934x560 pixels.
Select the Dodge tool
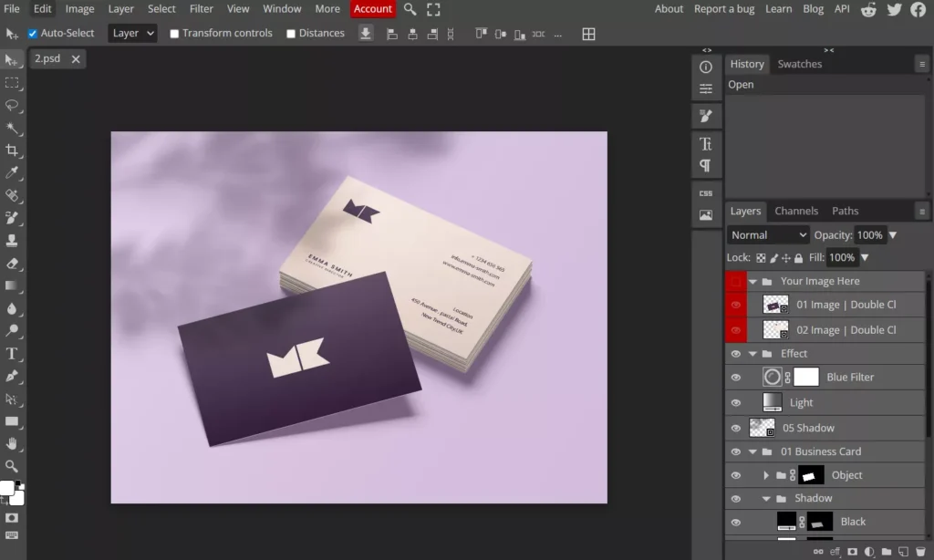11,331
